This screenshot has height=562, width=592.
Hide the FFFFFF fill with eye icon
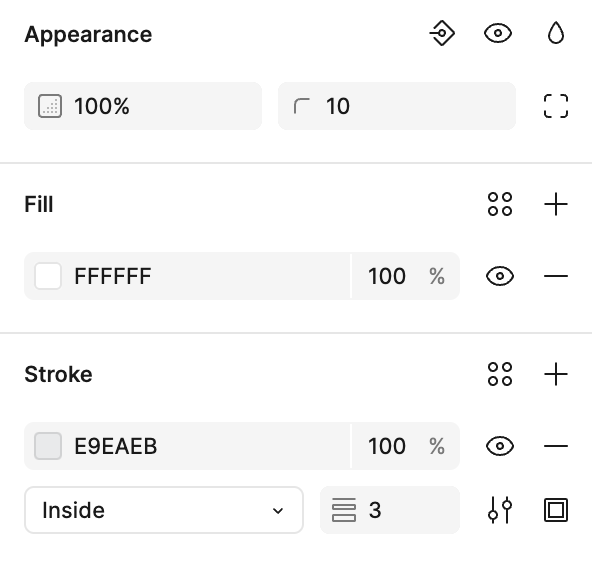coord(500,276)
